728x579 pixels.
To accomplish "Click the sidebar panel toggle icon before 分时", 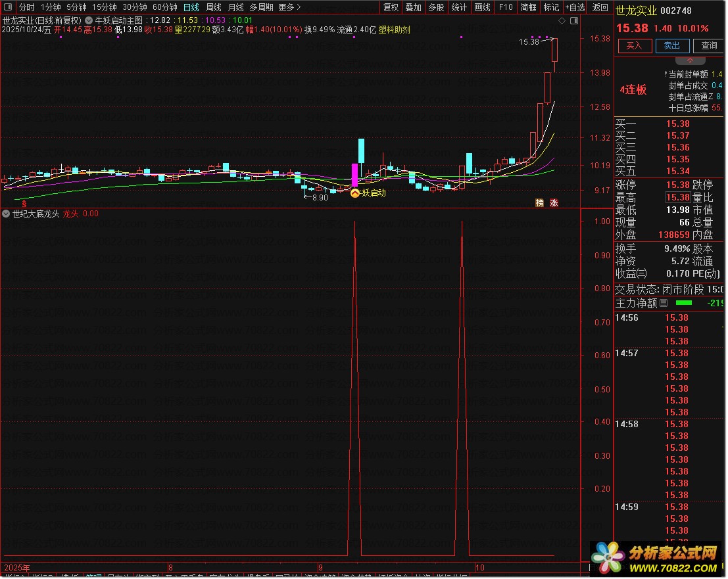I will 8,7.
